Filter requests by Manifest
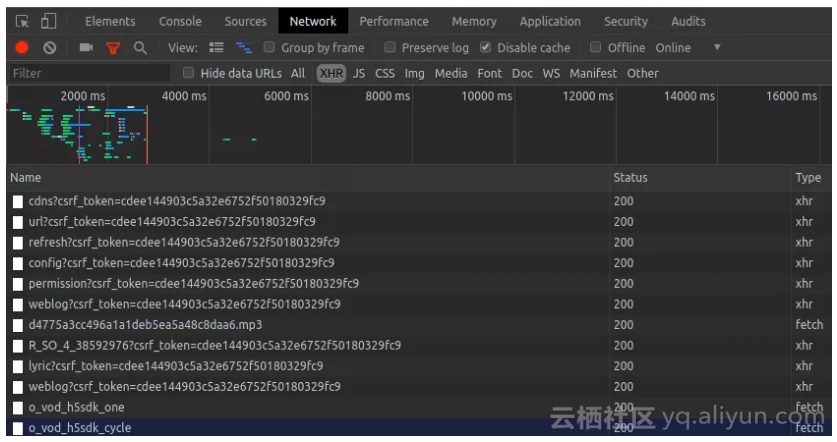 point(593,73)
